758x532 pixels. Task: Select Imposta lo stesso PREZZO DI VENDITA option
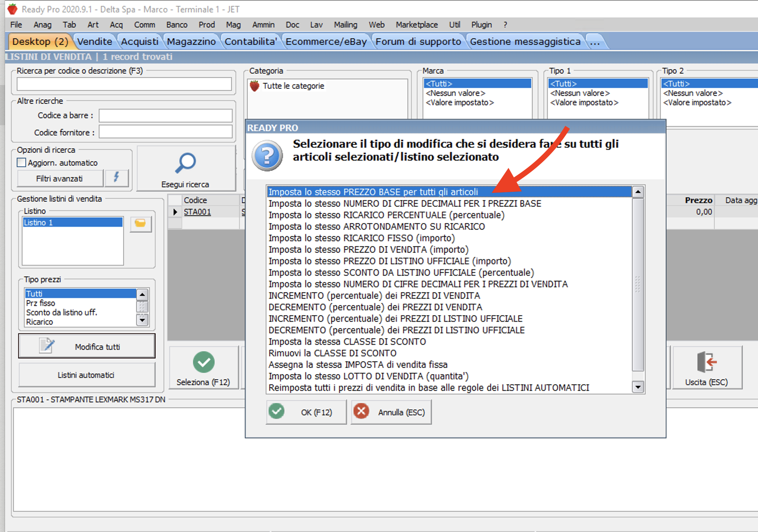449,249
